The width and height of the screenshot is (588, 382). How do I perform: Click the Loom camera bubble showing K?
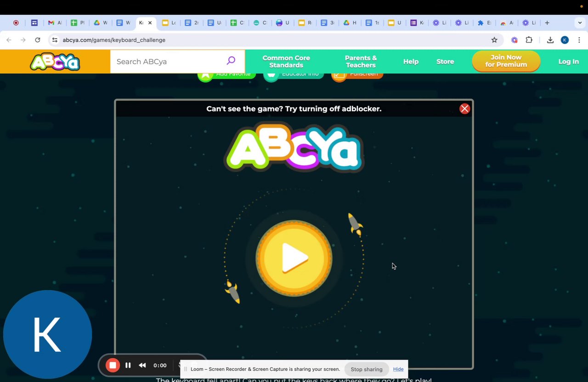point(48,335)
